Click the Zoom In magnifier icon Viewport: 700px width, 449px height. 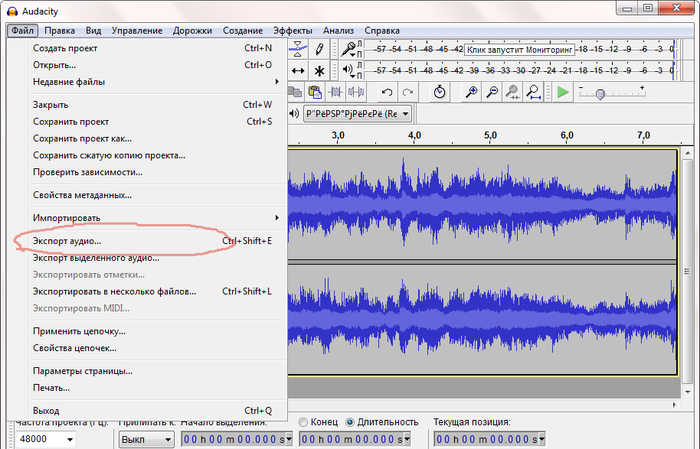click(x=471, y=92)
